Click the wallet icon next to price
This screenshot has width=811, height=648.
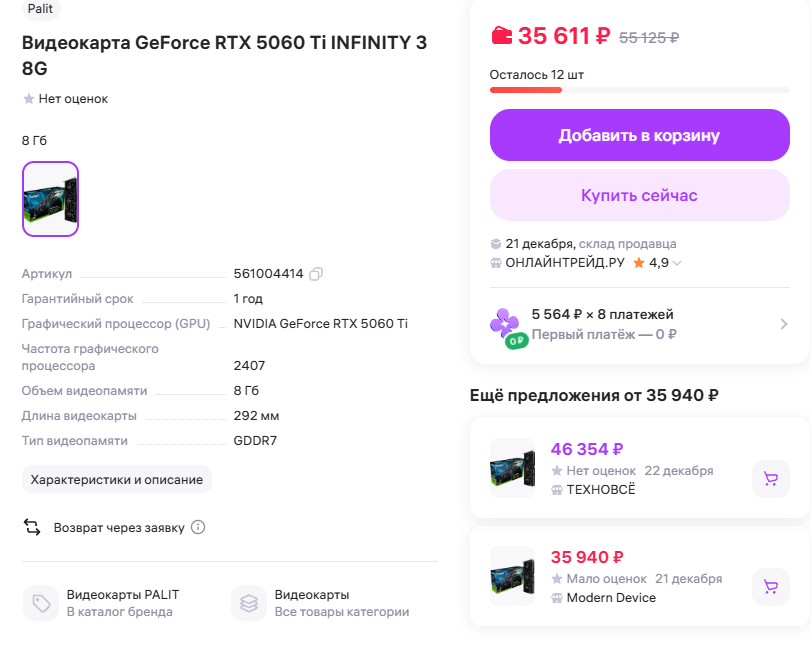[x=501, y=36]
